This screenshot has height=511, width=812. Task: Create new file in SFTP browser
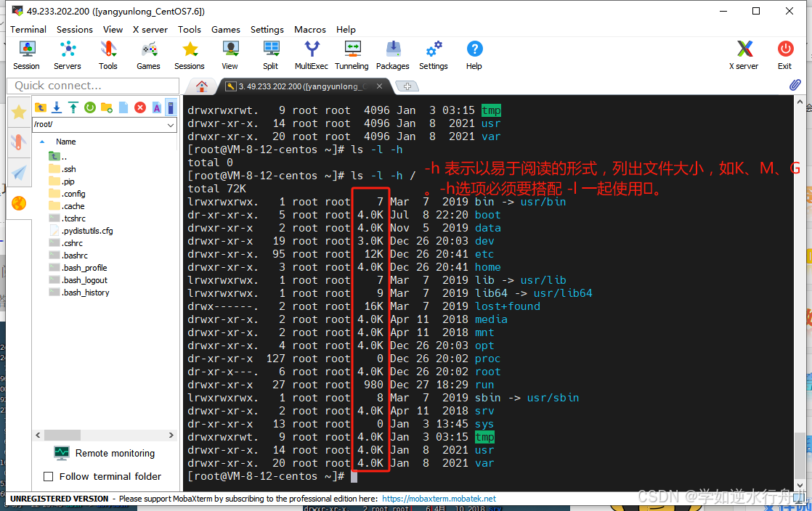tap(123, 107)
